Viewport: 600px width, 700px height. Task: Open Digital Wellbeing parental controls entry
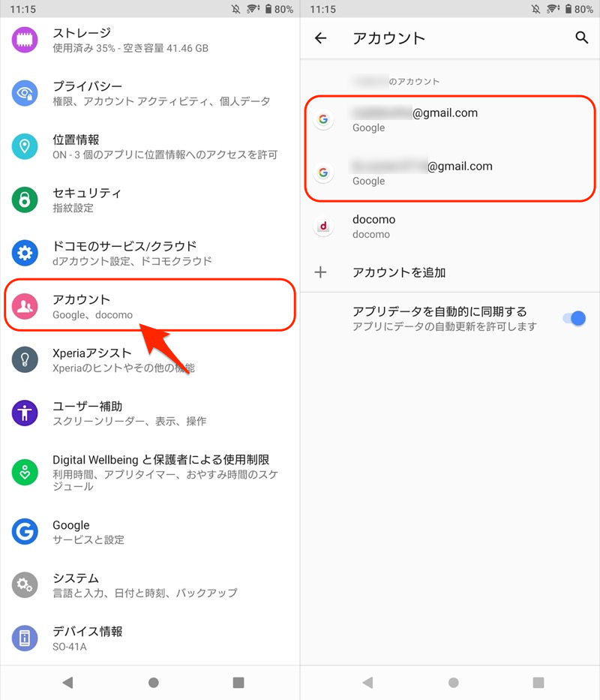pos(150,472)
